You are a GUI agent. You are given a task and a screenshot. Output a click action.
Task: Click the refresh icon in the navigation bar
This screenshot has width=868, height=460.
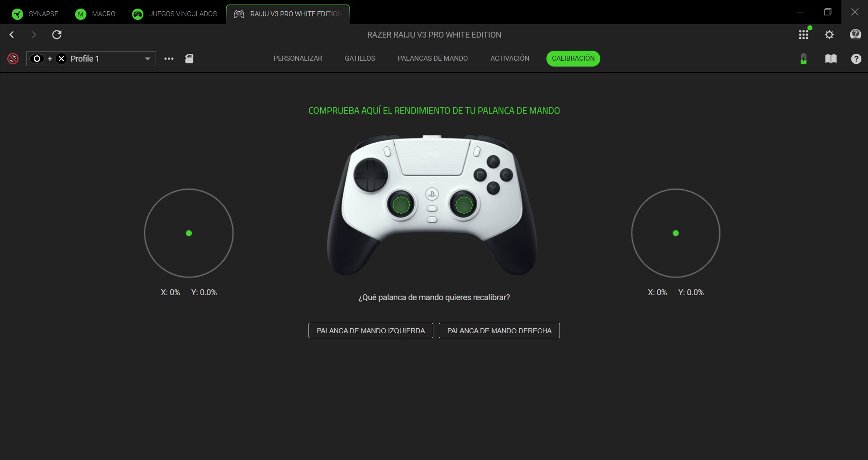coord(57,35)
